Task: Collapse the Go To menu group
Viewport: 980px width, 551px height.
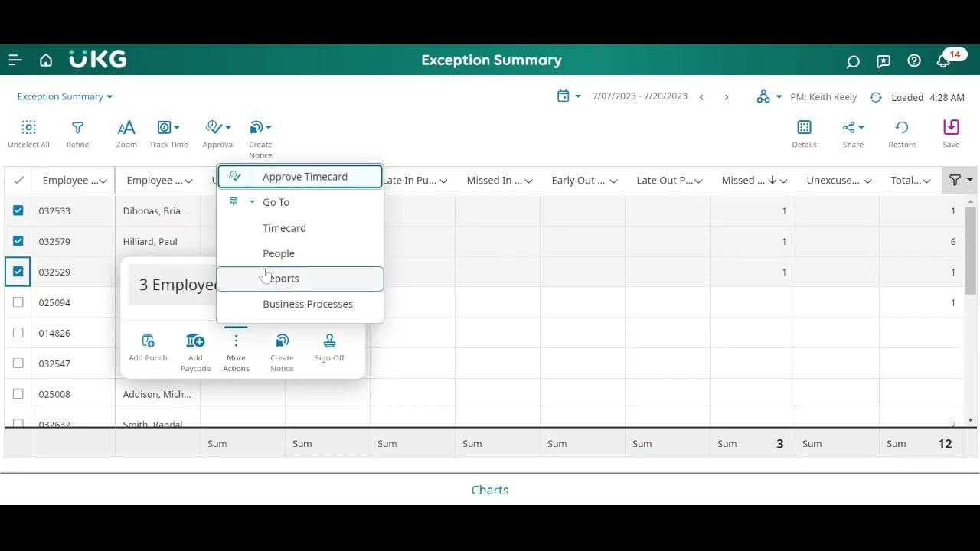Action: pos(252,202)
